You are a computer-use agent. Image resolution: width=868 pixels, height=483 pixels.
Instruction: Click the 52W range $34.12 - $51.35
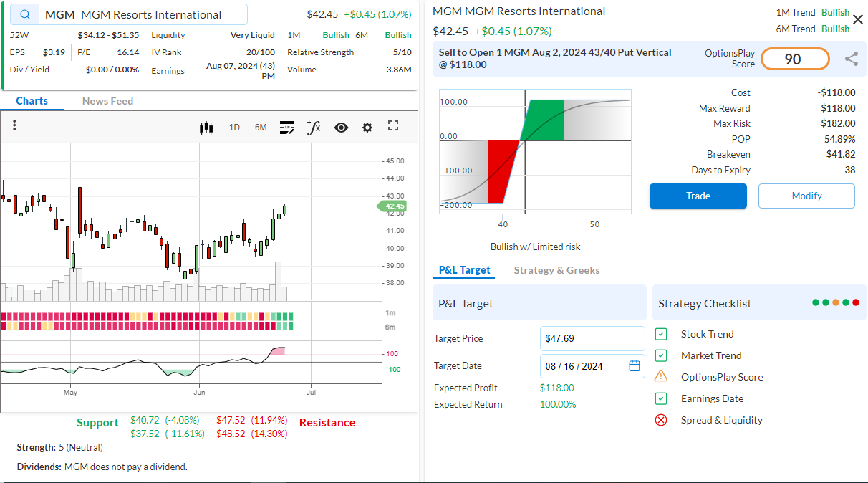point(109,35)
